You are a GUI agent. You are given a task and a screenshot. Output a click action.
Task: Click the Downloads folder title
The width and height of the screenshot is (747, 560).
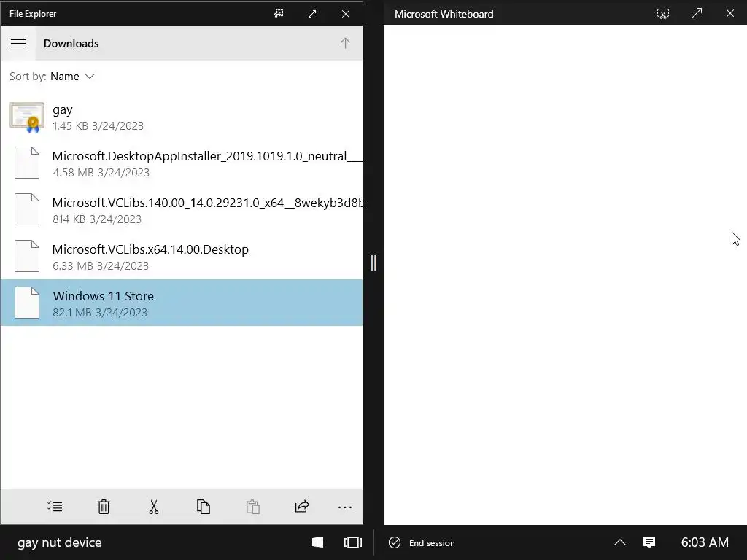(x=71, y=43)
